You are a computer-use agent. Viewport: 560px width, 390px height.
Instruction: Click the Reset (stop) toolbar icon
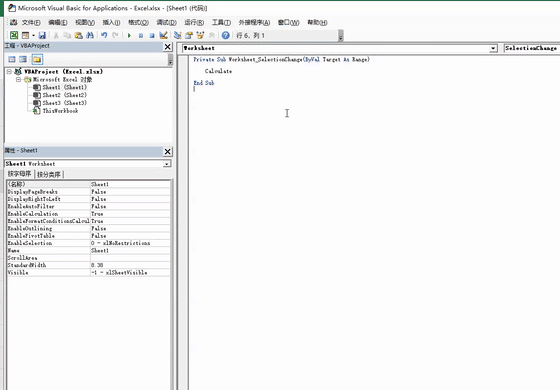pyautogui.click(x=152, y=35)
